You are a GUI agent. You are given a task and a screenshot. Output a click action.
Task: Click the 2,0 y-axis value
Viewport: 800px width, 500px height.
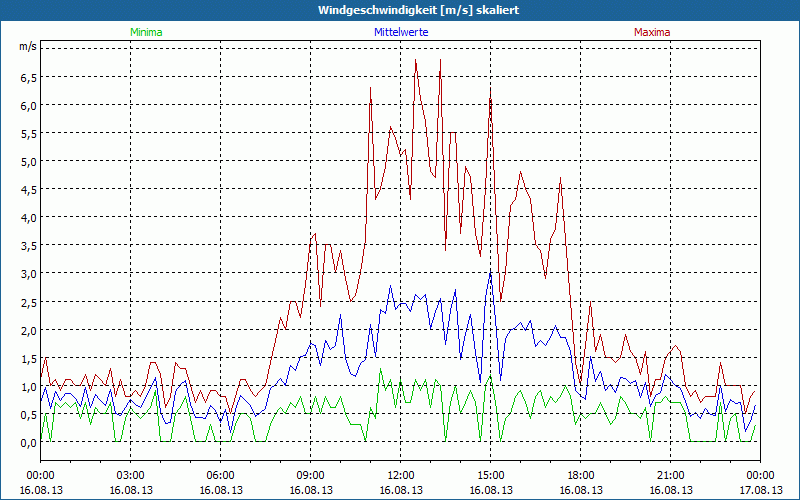click(29, 330)
